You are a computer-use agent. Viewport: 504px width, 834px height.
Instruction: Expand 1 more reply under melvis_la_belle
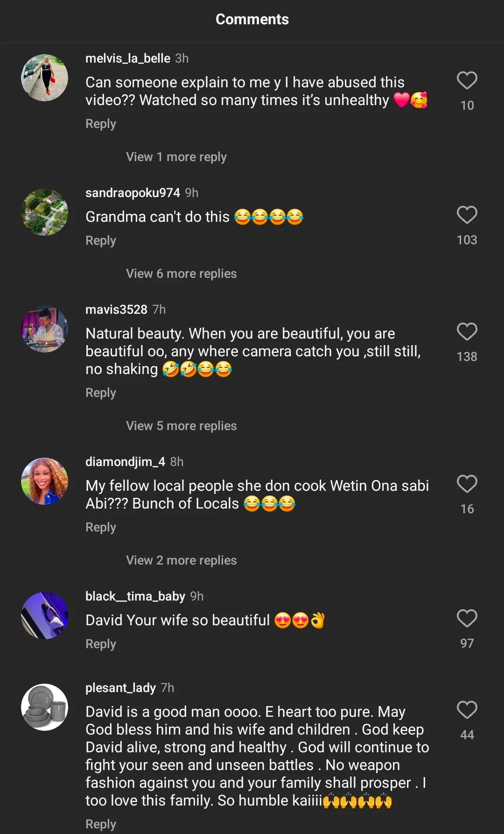[176, 157]
